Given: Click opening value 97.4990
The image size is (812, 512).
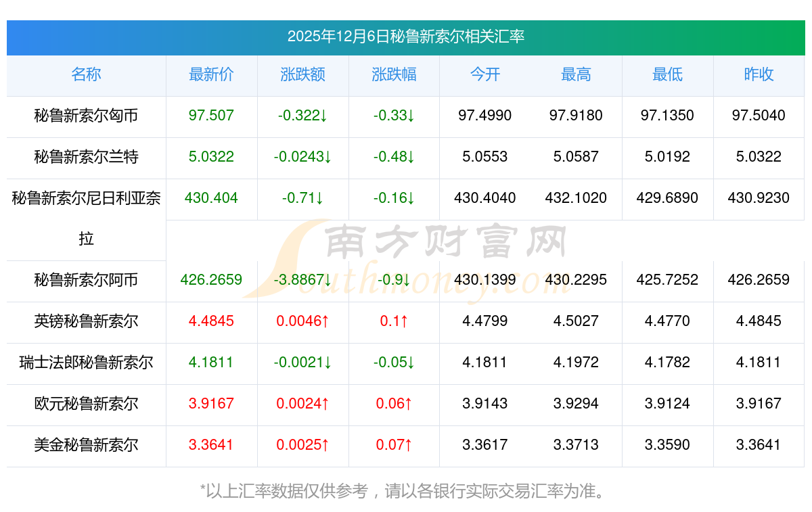Looking at the screenshot, I should pos(485,116).
